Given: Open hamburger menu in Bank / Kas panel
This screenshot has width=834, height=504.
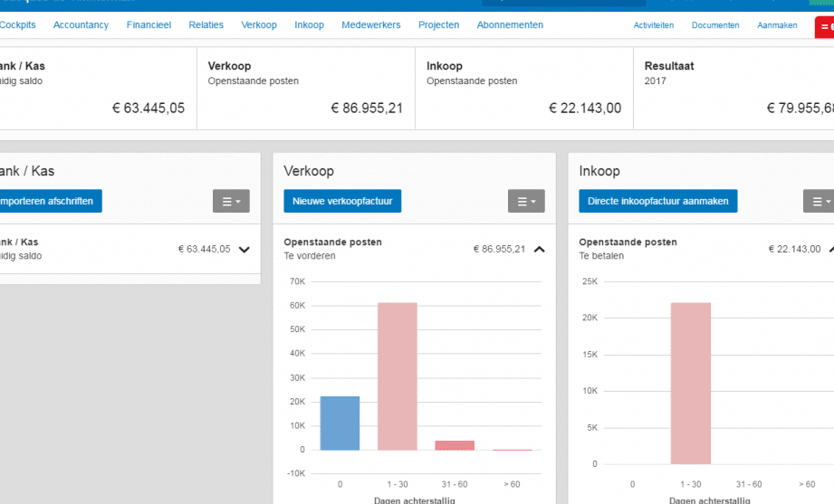Looking at the screenshot, I should [232, 201].
